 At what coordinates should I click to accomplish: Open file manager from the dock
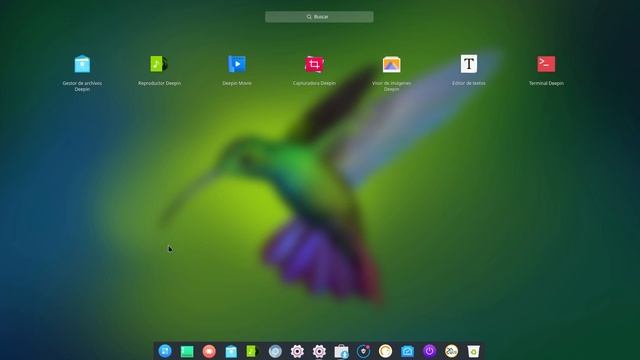[231, 351]
